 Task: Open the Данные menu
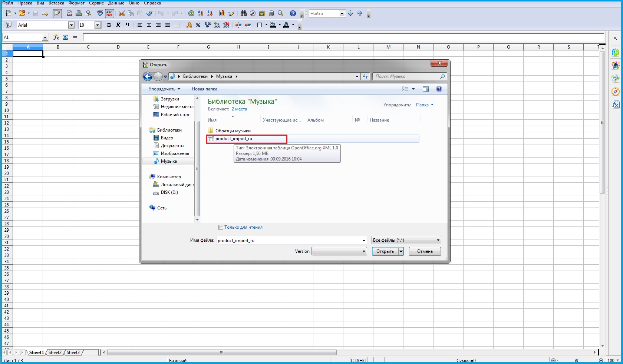[x=116, y=3]
